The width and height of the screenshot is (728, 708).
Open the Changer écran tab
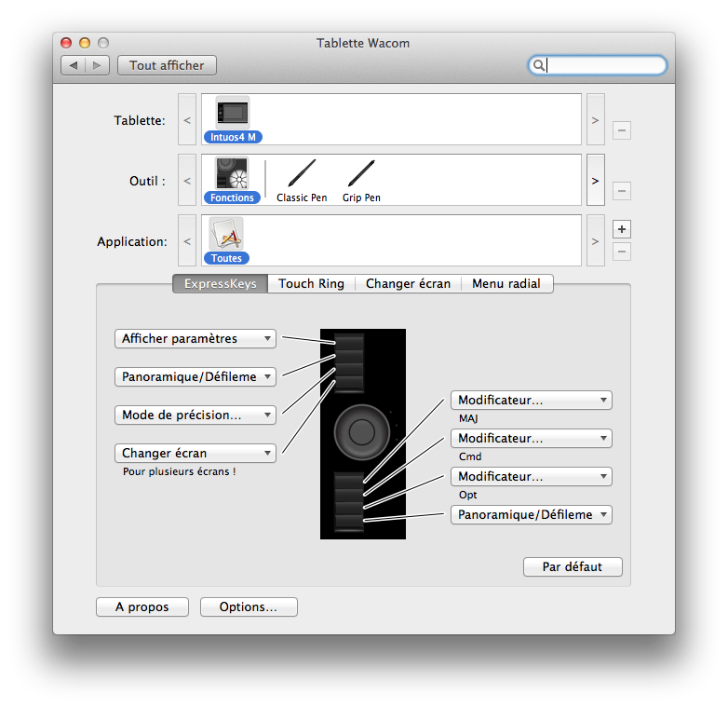tap(408, 283)
